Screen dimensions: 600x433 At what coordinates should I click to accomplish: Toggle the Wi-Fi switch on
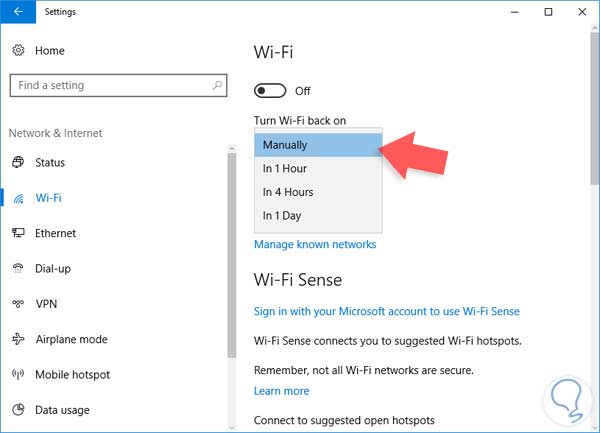(271, 91)
